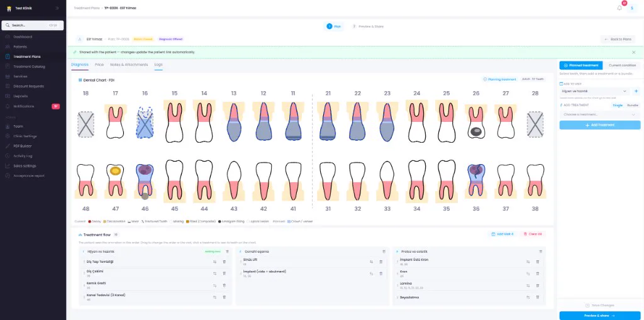Delete the Beyazlatma treatment row
Image resolution: width=644 pixels, height=320 pixels.
tap(538, 297)
